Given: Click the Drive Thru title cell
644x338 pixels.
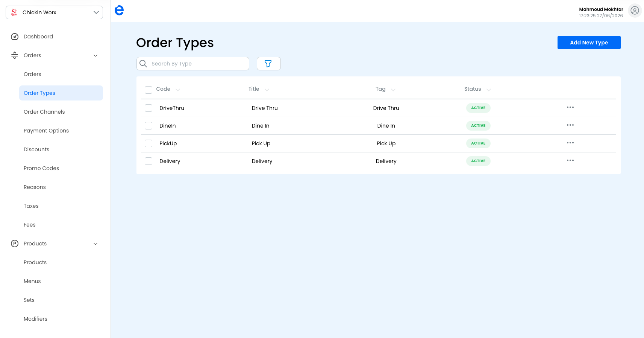Looking at the screenshot, I should [x=265, y=108].
